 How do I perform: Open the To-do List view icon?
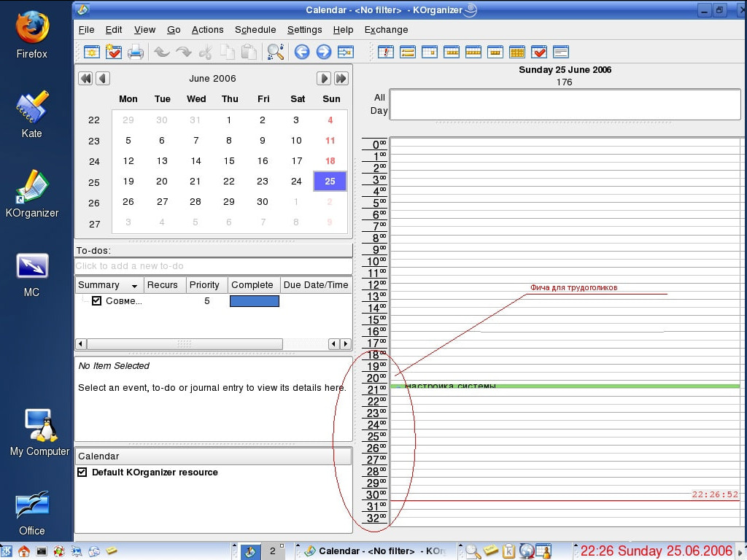point(538,52)
